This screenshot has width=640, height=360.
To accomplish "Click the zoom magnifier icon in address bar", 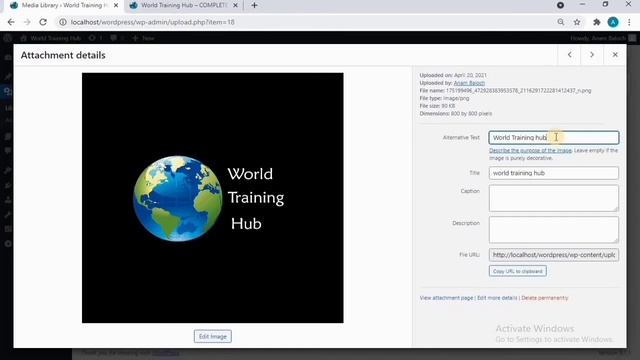I will [561, 22].
